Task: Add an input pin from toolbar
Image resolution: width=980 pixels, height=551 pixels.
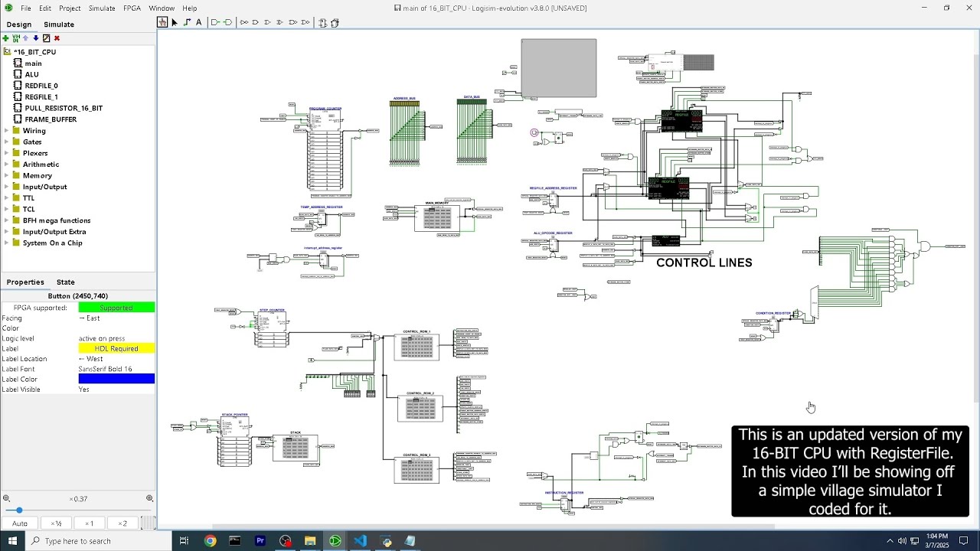Action: (215, 22)
